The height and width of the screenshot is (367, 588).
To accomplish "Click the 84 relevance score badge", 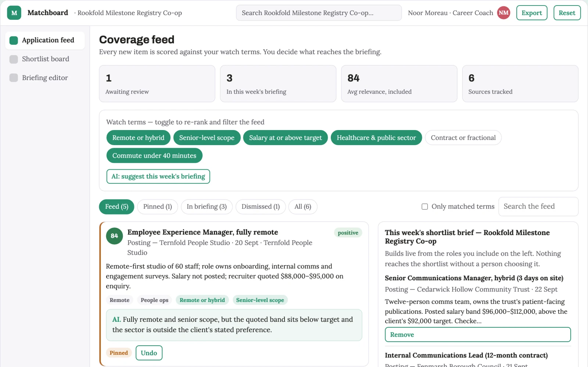I will point(114,236).
